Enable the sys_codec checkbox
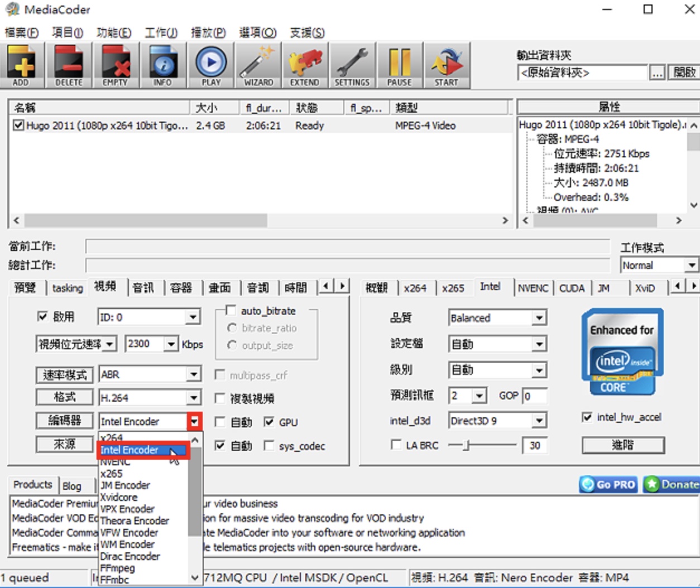 (x=269, y=445)
